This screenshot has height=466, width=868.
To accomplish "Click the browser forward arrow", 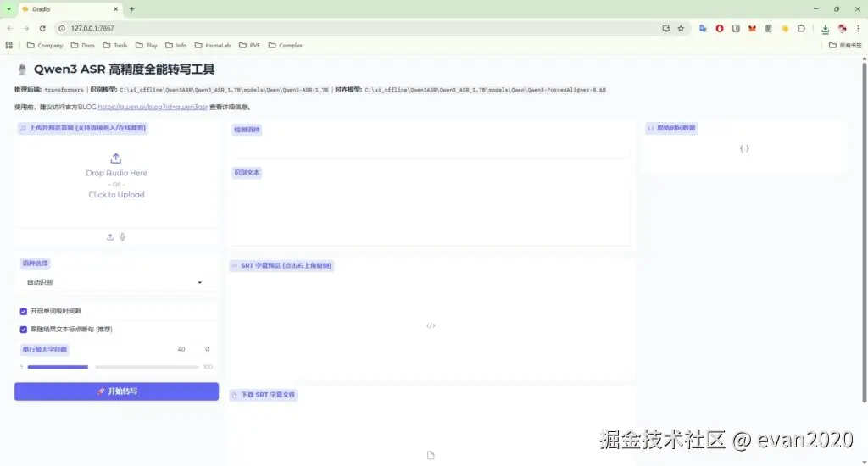I will click(26, 28).
